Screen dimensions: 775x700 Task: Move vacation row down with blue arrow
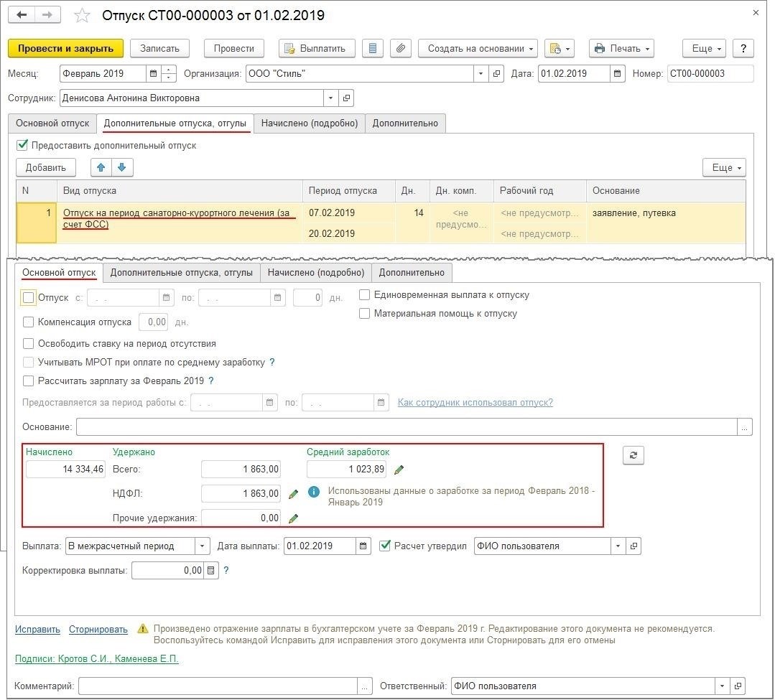point(122,167)
